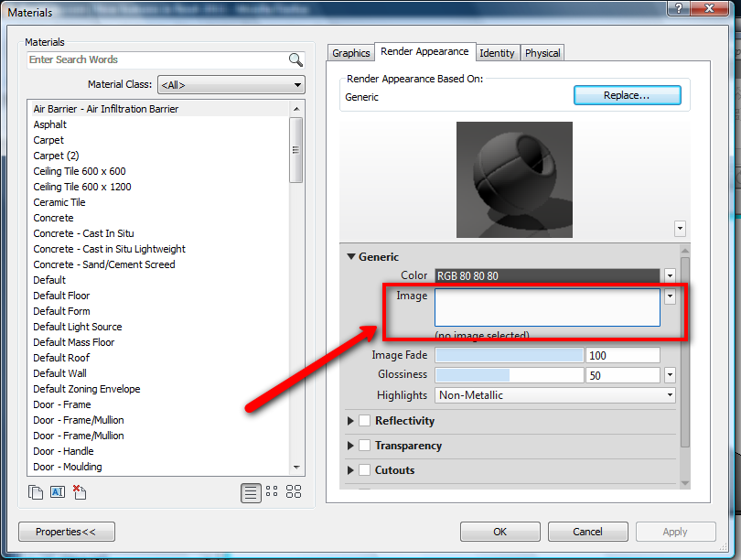Switch to small icons view
Image resolution: width=741 pixels, height=560 pixels.
click(272, 491)
